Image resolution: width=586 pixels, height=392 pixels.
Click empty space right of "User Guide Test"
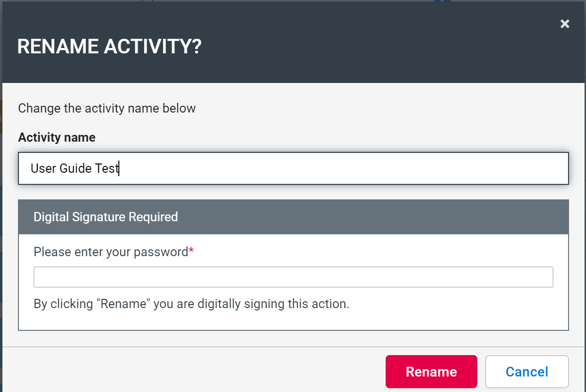pyautogui.click(x=340, y=168)
